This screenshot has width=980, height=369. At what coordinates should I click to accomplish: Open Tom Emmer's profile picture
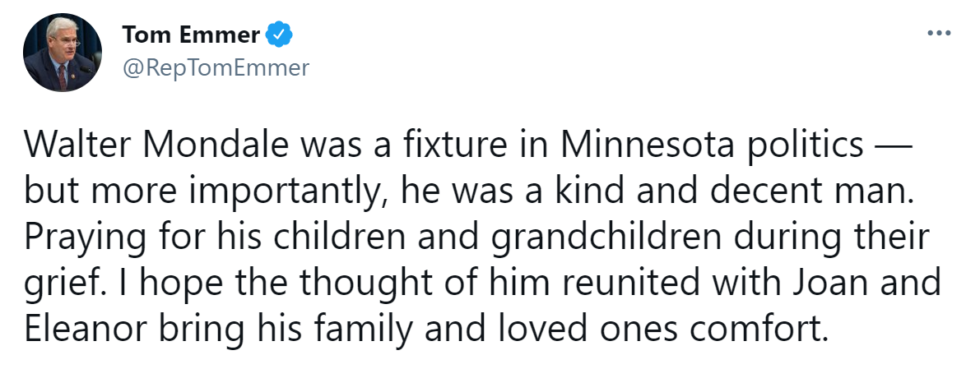pos(63,52)
